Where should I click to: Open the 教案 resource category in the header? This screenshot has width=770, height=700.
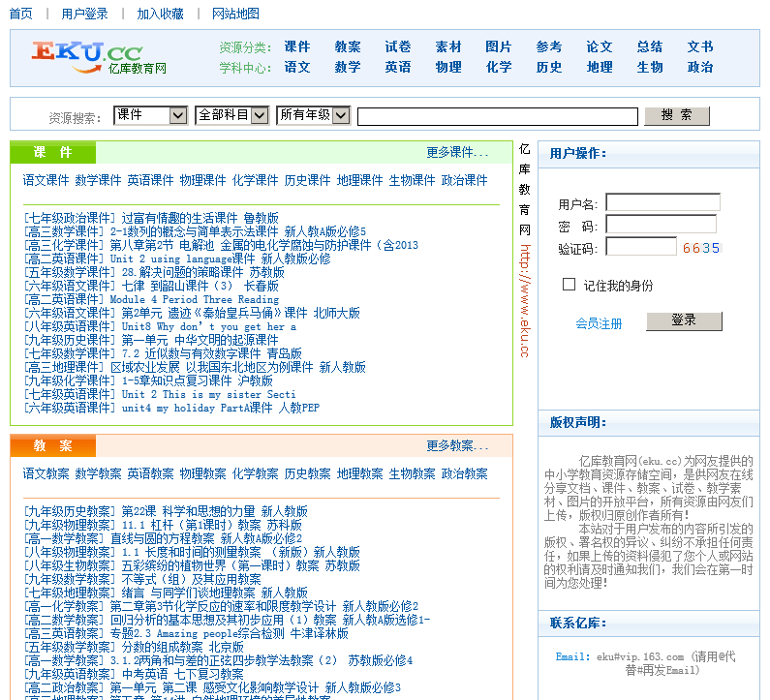coord(348,46)
